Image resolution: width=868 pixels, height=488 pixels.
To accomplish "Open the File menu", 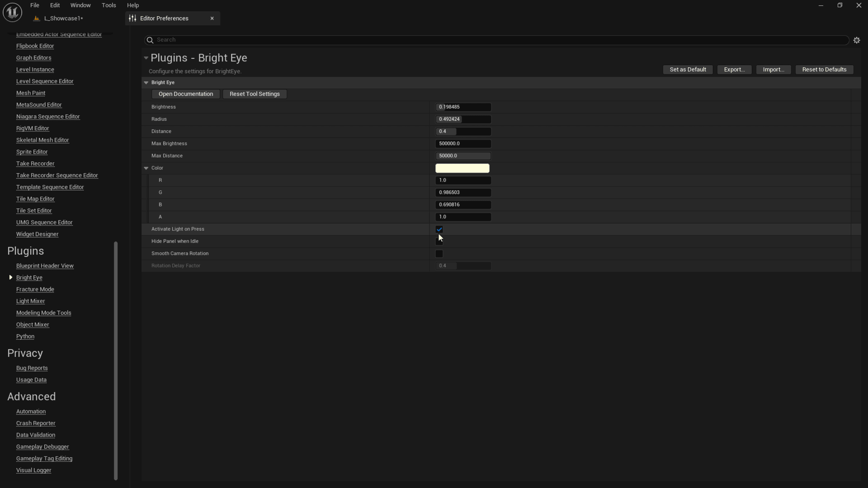I will [x=35, y=5].
